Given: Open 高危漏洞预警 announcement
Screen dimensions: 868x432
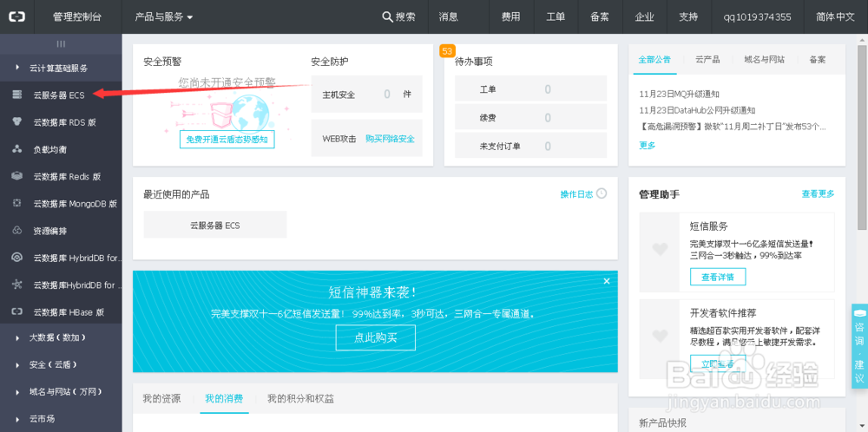Looking at the screenshot, I should tap(733, 127).
